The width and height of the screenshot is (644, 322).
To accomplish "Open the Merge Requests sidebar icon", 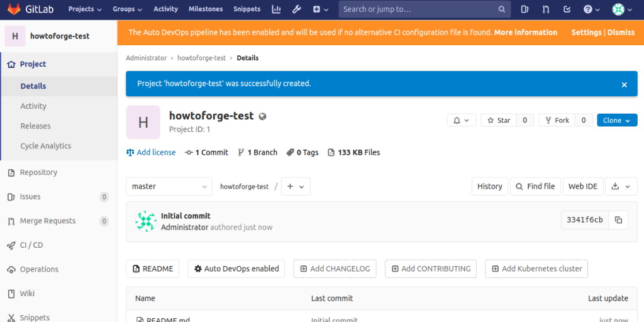I will pos(11,221).
